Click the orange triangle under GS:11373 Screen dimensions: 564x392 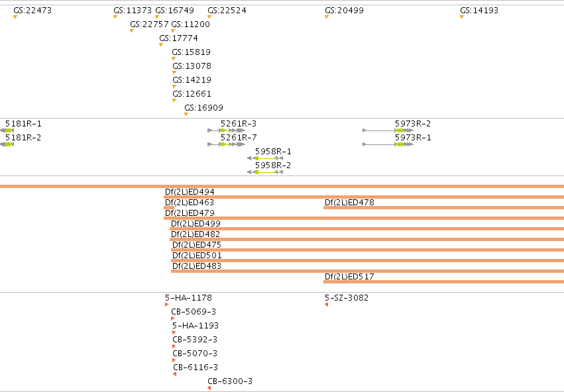coord(115,17)
